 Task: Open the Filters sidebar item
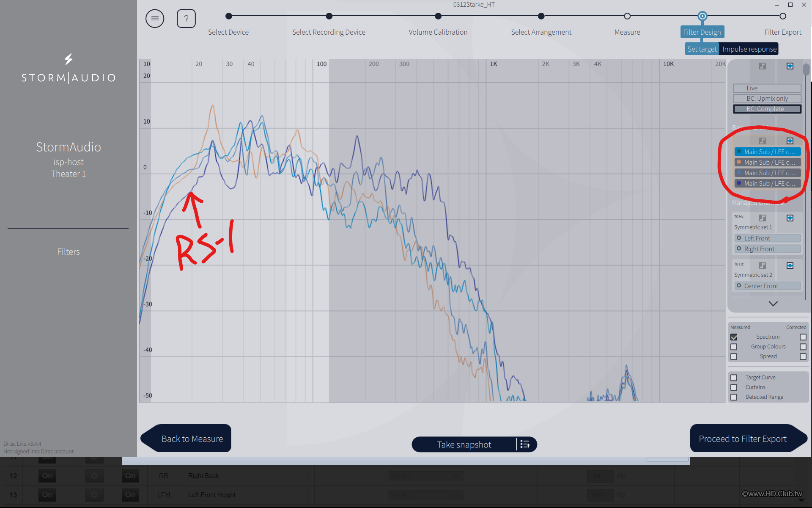point(69,252)
